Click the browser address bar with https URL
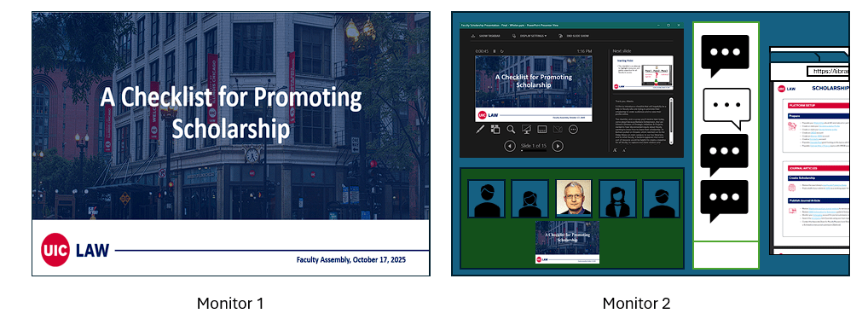The image size is (868, 325). (x=828, y=71)
